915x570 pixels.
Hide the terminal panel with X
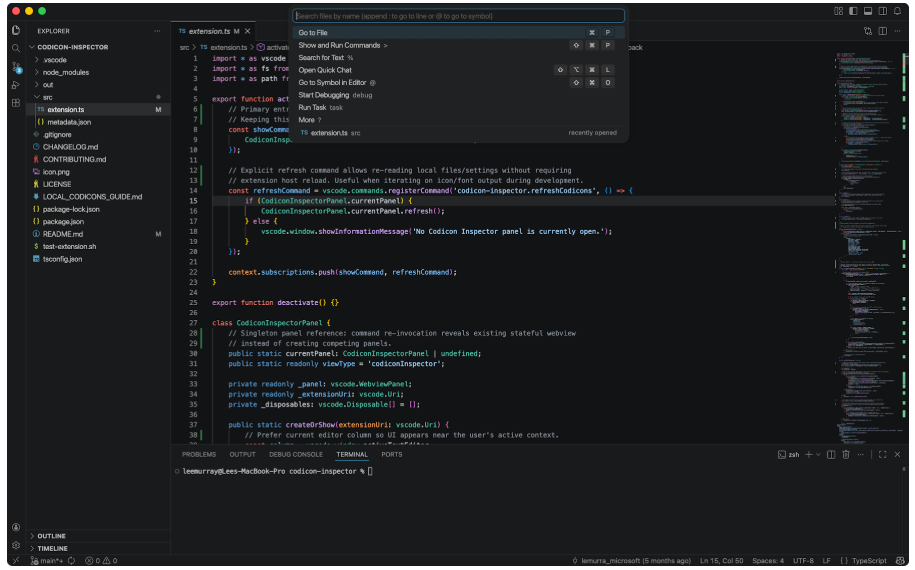point(897,454)
